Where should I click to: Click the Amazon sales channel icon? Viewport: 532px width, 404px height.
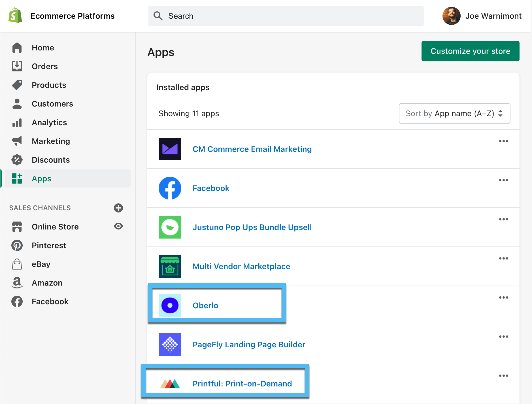coord(17,282)
